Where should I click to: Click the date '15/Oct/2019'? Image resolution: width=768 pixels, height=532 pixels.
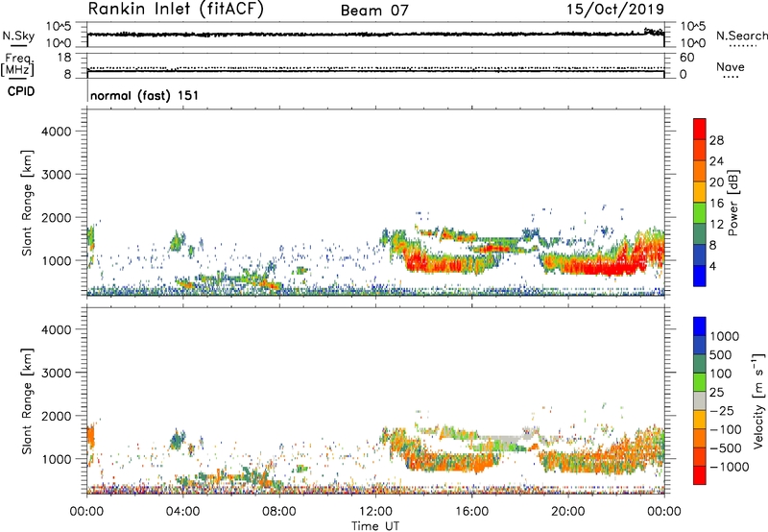coord(615,10)
